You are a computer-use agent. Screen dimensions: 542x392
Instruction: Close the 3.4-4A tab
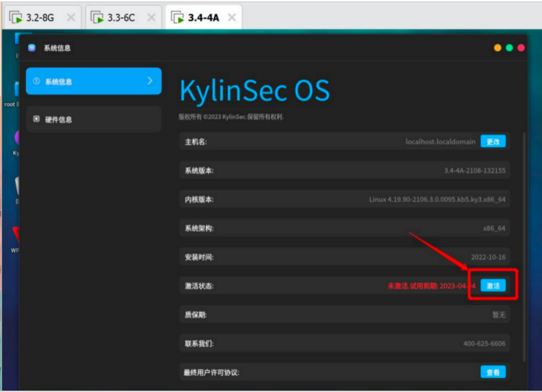(x=232, y=17)
